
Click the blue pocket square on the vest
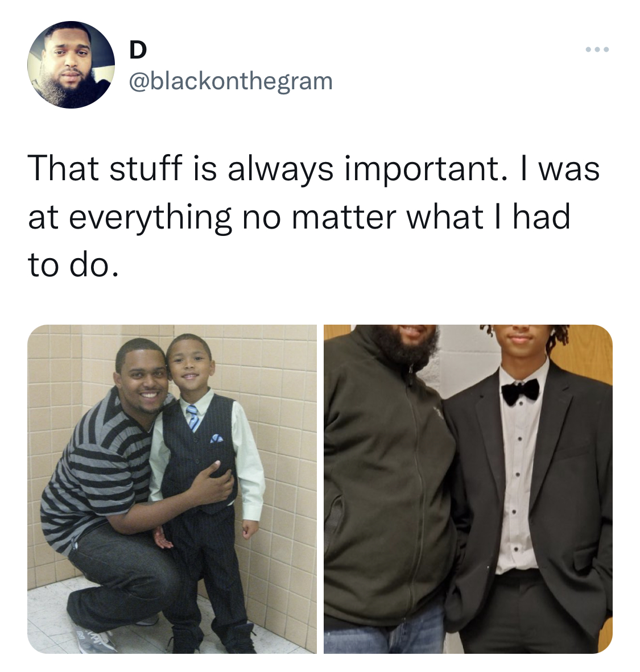(217, 438)
